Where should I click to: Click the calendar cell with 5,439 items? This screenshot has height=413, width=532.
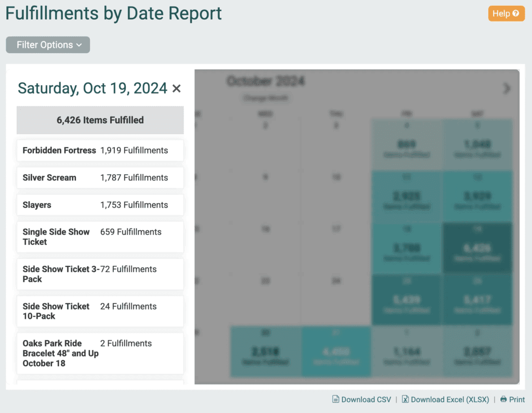point(406,300)
